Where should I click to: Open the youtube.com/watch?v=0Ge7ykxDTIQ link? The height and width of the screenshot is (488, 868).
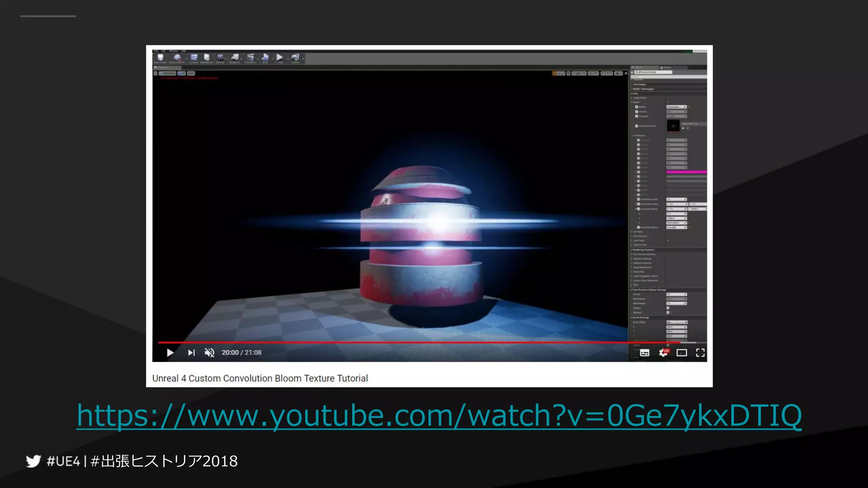pyautogui.click(x=439, y=415)
